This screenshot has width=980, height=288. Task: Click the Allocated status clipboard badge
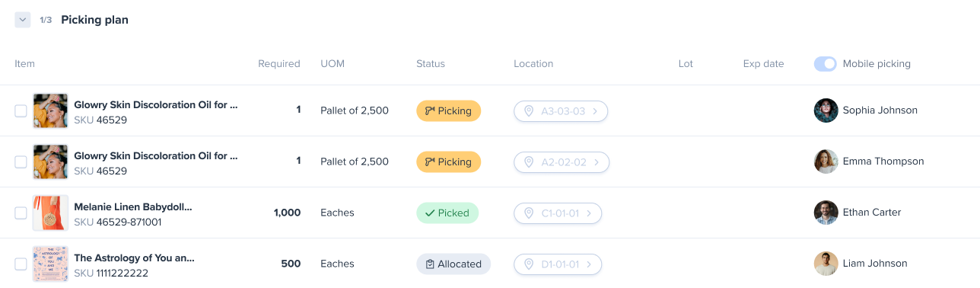[453, 264]
